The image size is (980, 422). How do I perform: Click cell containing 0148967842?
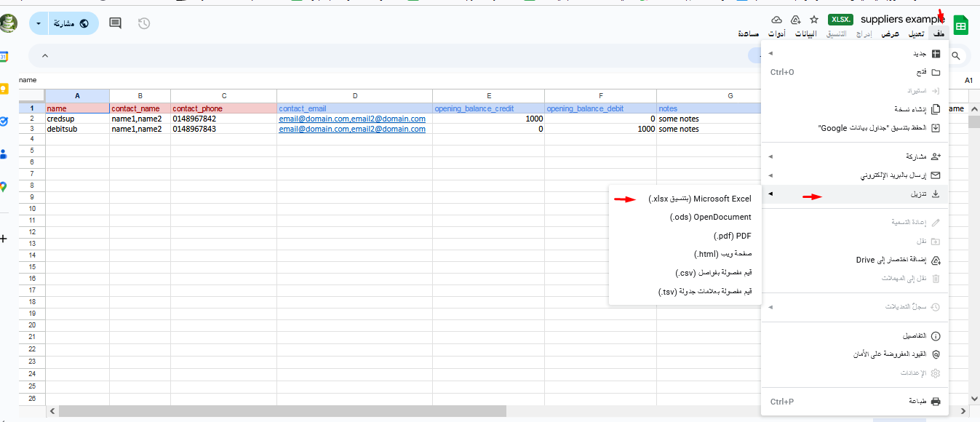[223, 119]
